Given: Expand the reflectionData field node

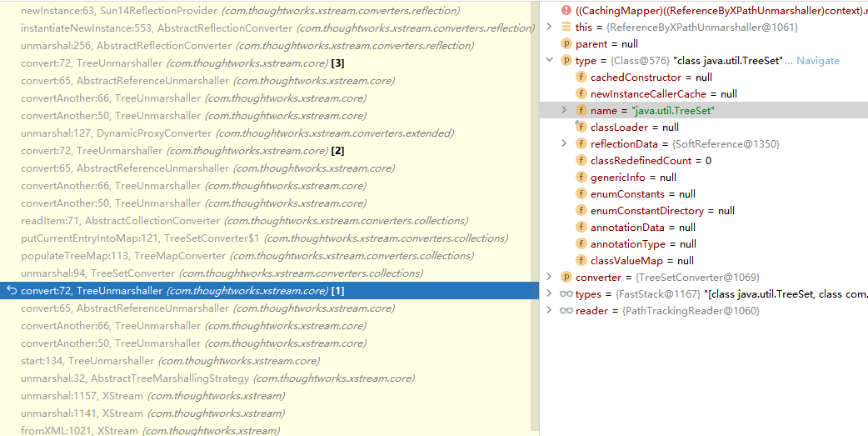Looking at the screenshot, I should pyautogui.click(x=564, y=143).
